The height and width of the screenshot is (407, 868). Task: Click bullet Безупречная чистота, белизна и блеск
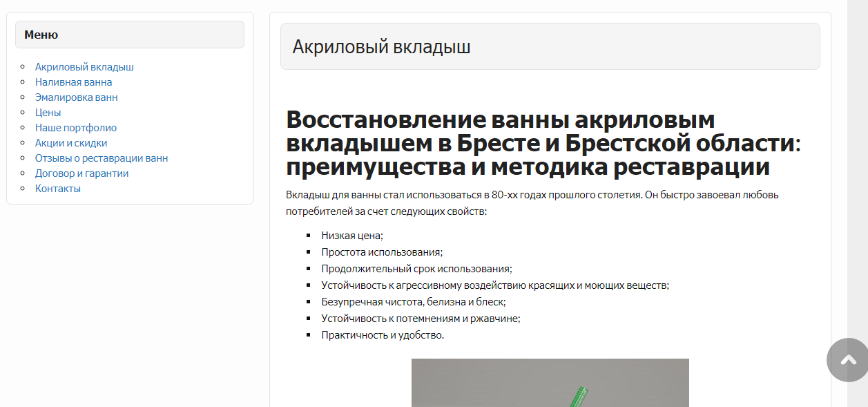pyautogui.click(x=414, y=302)
